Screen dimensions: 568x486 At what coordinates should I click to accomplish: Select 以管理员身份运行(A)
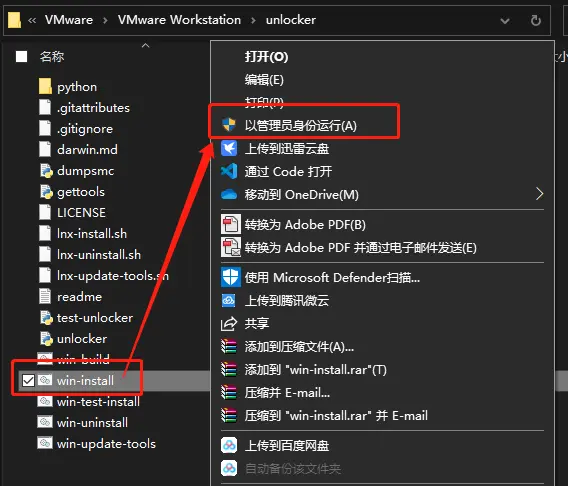(301, 126)
